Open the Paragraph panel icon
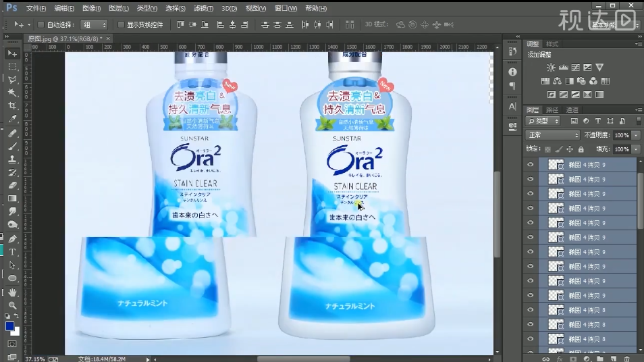This screenshot has width=644, height=362. (512, 86)
